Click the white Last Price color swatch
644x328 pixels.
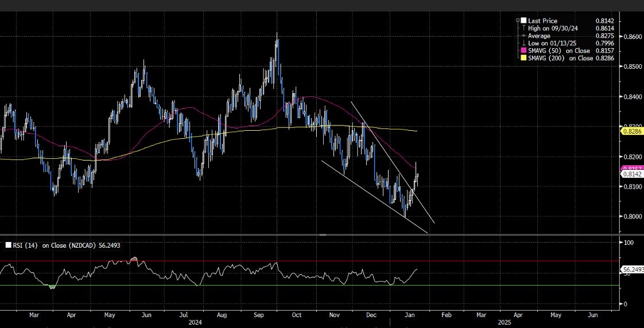point(523,21)
